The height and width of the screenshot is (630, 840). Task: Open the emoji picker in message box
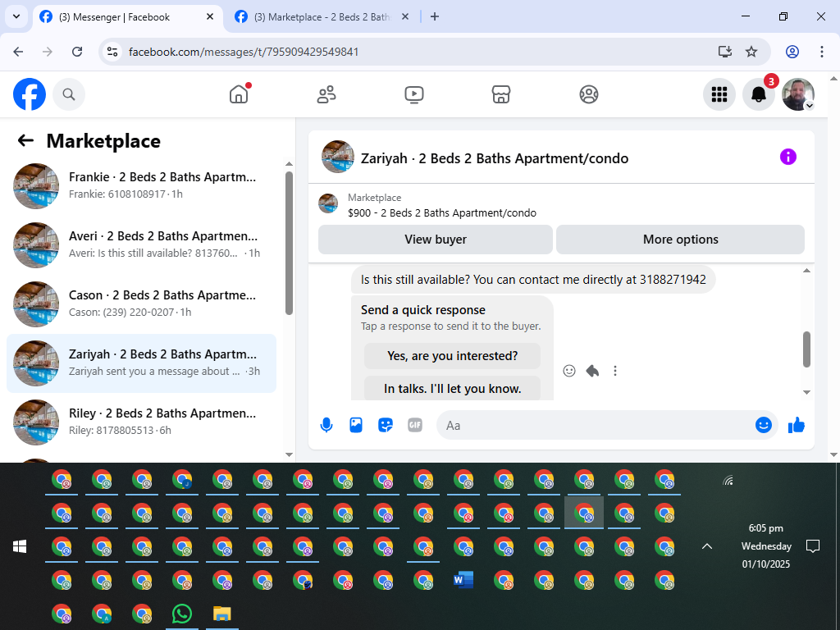point(764,425)
